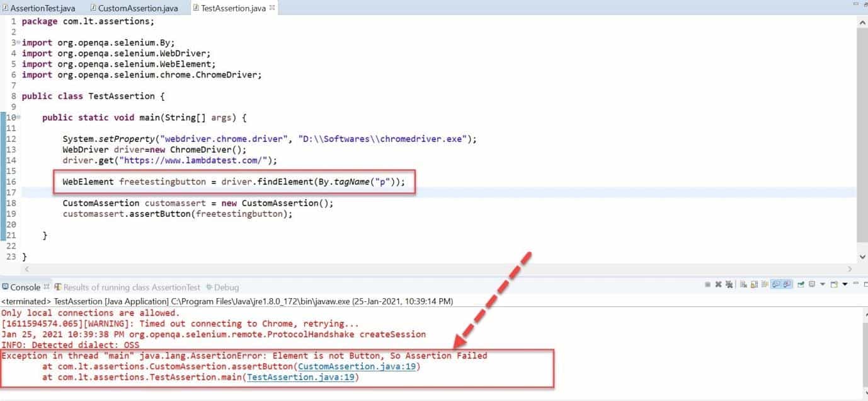Image resolution: width=868 pixels, height=401 pixels.
Task: Click the Display Selected Console icon
Action: click(812, 284)
